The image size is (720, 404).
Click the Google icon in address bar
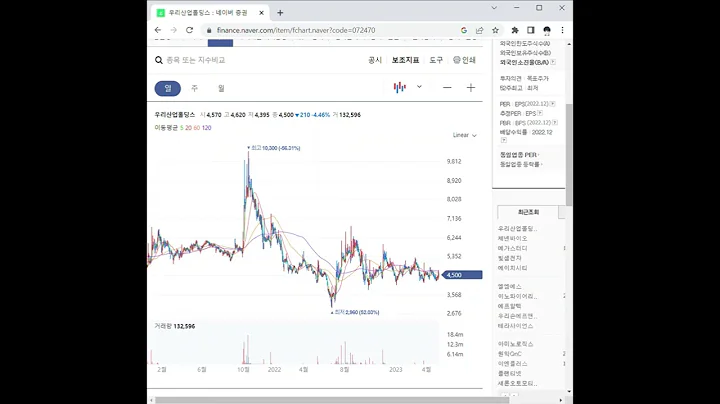(x=464, y=30)
